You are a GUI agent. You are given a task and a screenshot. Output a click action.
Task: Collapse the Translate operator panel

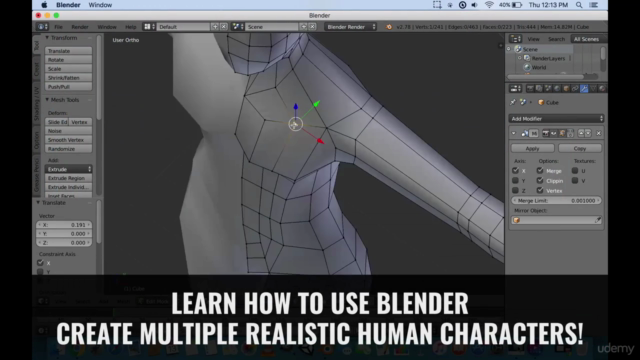tap(38, 202)
